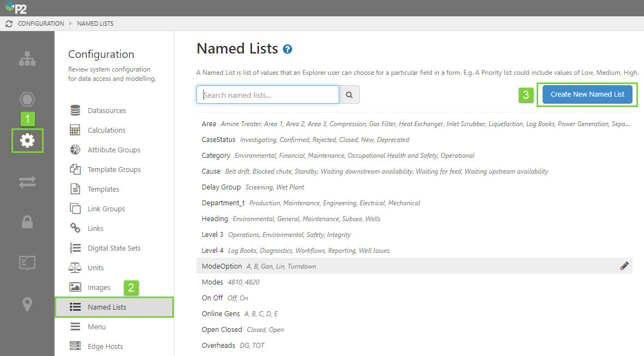
Task: Edit the ModeOption list with the pencil icon
Action: pyautogui.click(x=624, y=266)
